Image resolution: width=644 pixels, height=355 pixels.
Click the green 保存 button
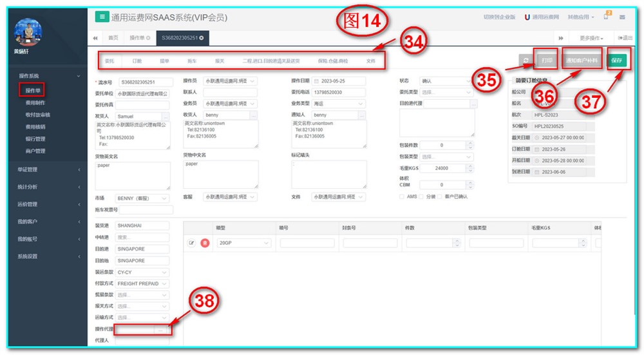coord(616,60)
